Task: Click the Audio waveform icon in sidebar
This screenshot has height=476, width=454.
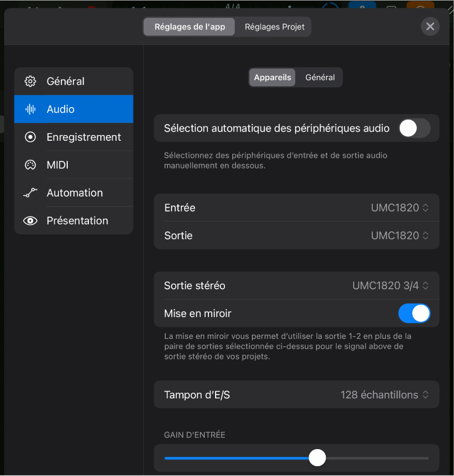Action: (x=30, y=109)
